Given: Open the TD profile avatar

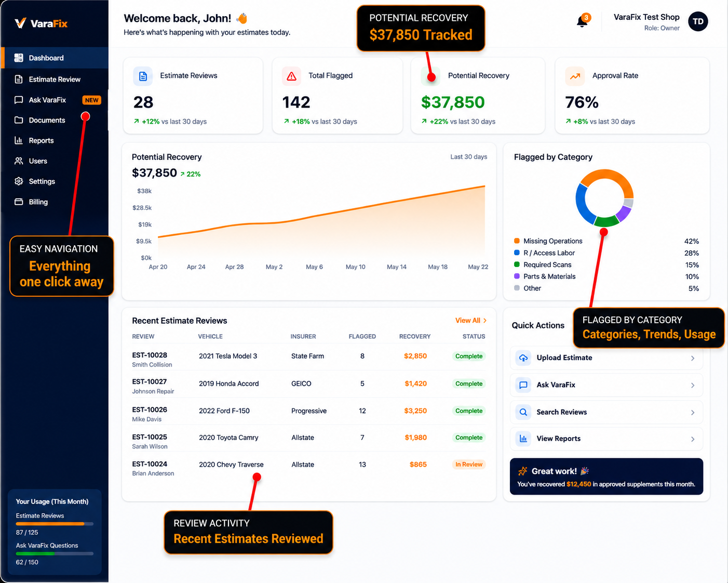Looking at the screenshot, I should [x=698, y=21].
